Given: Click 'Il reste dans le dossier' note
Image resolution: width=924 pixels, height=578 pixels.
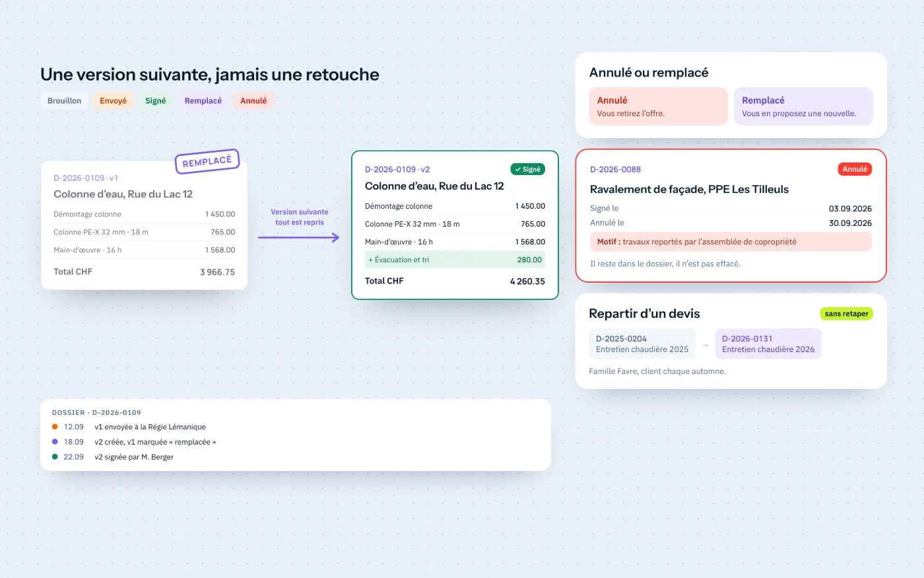Looking at the screenshot, I should pos(665,264).
